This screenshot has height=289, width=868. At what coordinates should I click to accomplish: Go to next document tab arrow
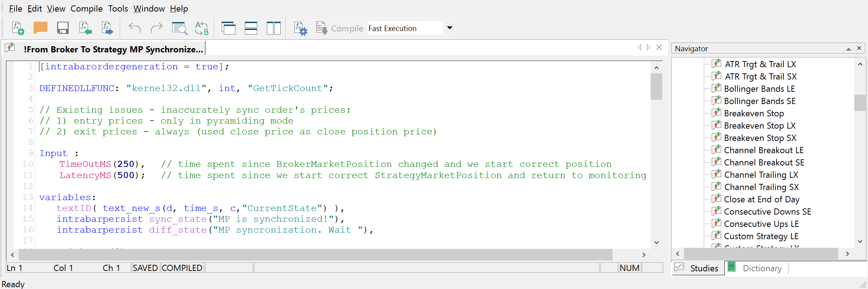click(648, 47)
